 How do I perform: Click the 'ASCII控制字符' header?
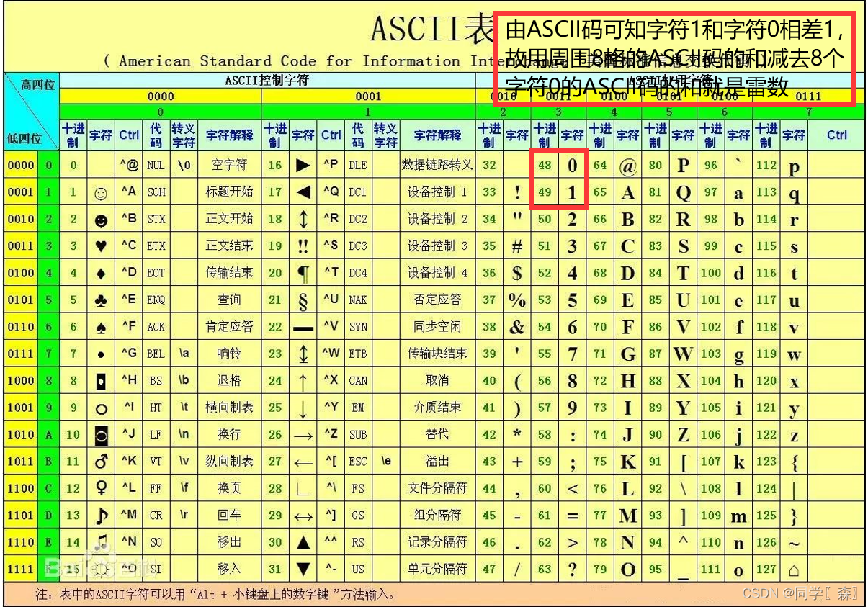[267, 81]
